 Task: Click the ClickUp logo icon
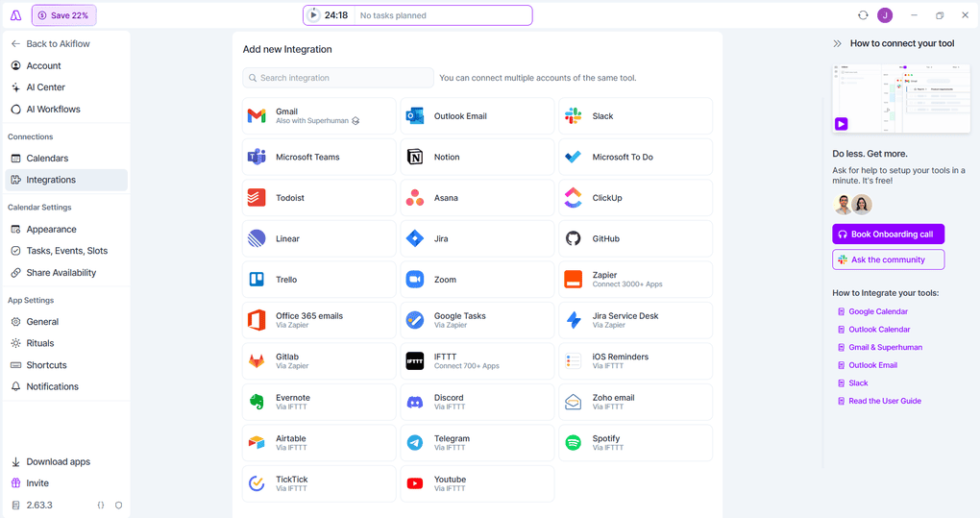[574, 198]
